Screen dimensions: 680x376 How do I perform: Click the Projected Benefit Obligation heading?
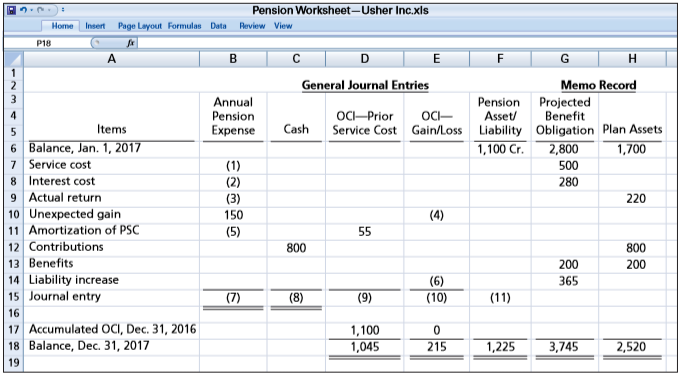tap(566, 116)
